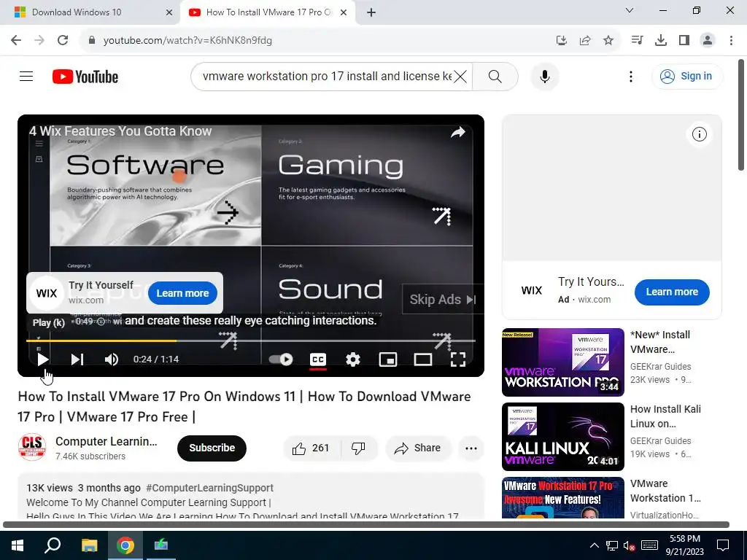Click Learn more on video ad overlay
The image size is (747, 560).
coord(182,293)
